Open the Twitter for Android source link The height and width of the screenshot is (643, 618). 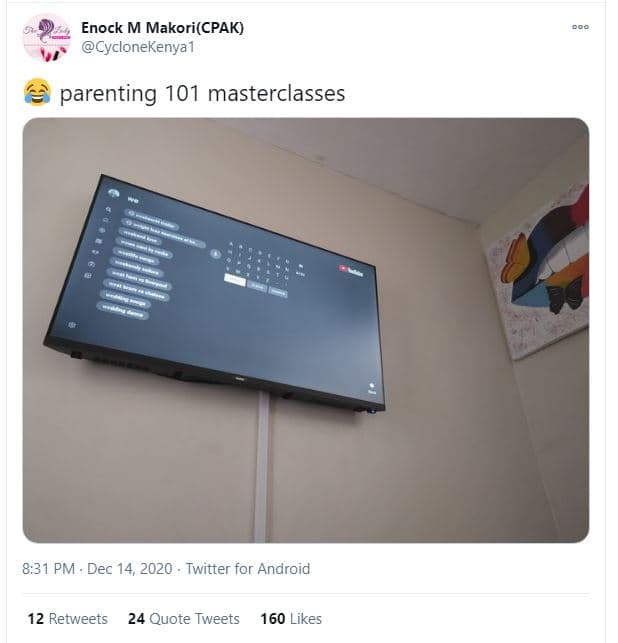pos(248,569)
